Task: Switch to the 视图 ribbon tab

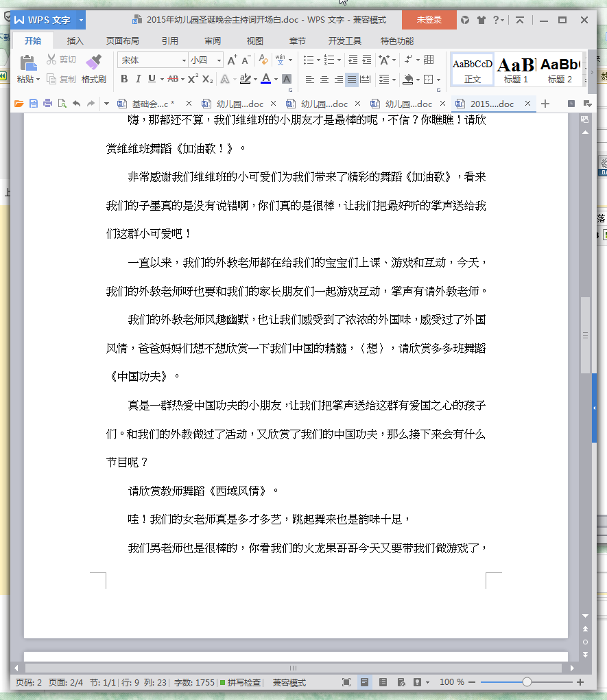Action: pos(255,41)
